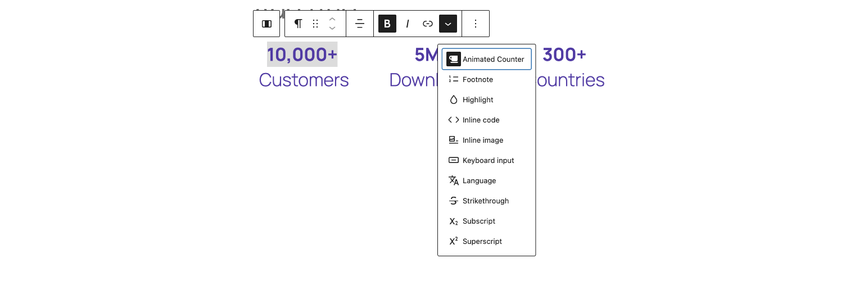Open the text alignment options
Screen dimensions: 868x281
pyautogui.click(x=360, y=24)
